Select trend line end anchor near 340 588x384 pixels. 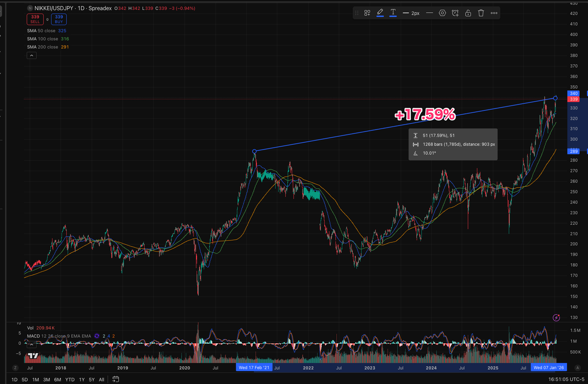[555, 98]
